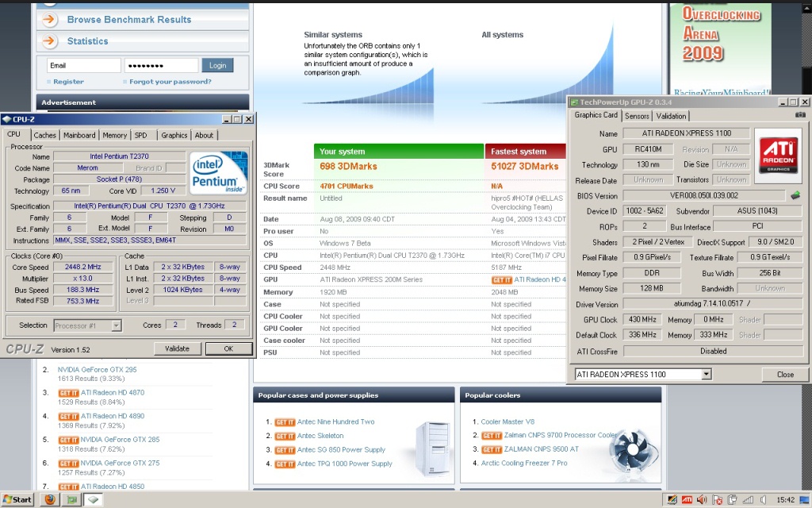Click GET IT badge for Antec TPQ 1000 Power Supply
Screen dimensions: 812x508
click(285, 464)
